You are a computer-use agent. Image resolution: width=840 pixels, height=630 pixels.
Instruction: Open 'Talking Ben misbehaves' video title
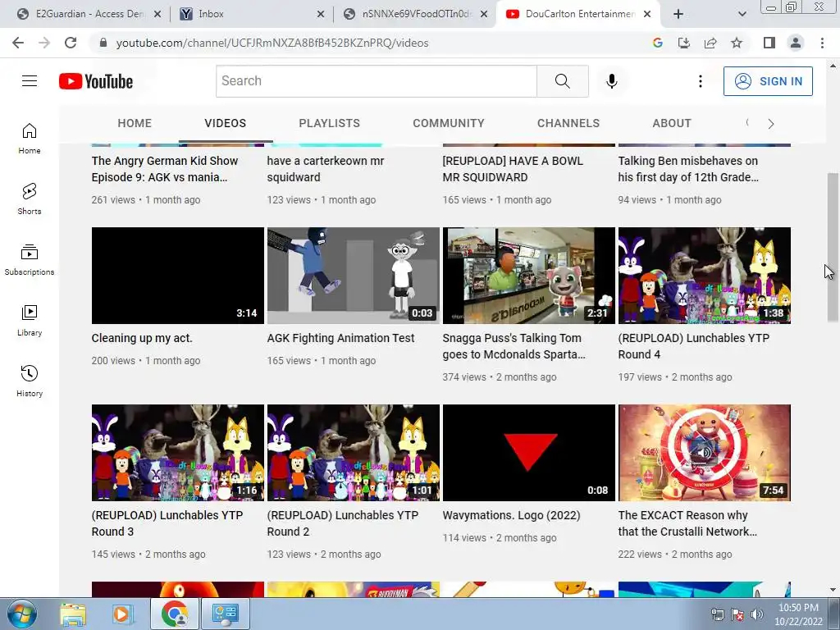click(x=688, y=169)
